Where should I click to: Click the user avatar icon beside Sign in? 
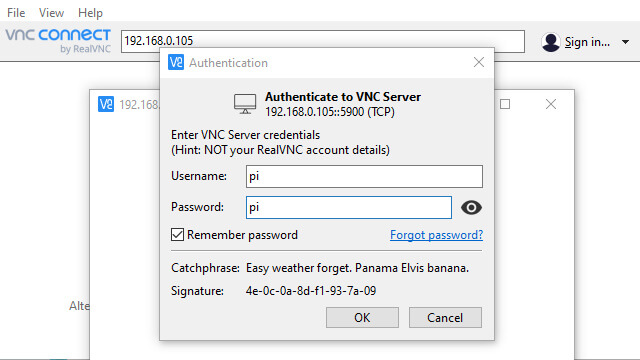[x=551, y=42]
